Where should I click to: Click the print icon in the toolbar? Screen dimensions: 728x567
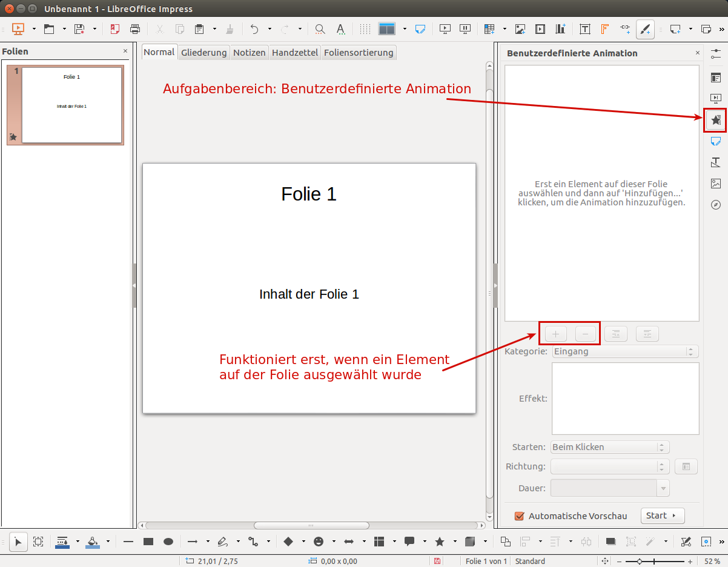coord(135,29)
